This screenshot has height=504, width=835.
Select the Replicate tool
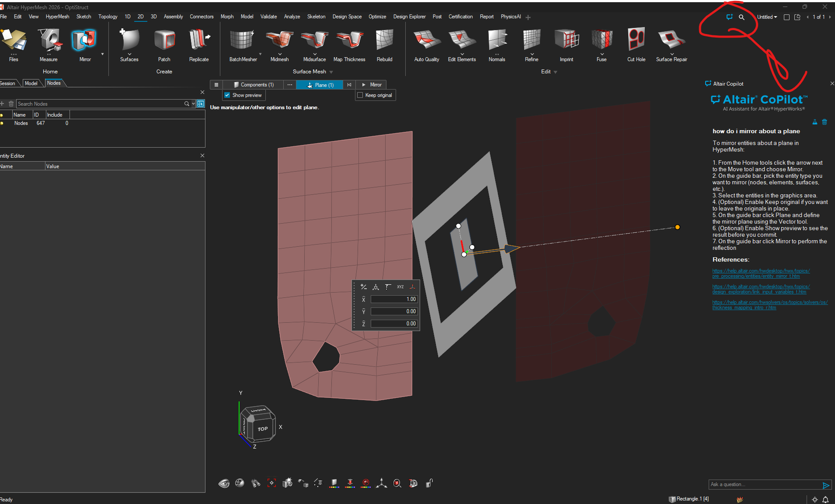(199, 45)
